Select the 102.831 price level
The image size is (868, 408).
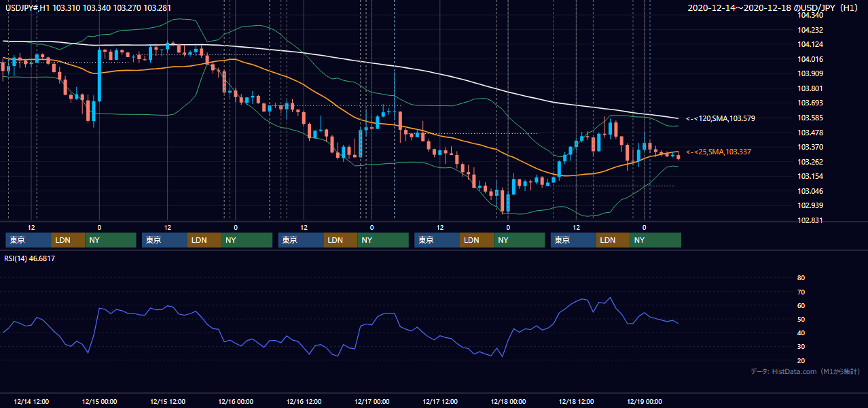pos(809,220)
